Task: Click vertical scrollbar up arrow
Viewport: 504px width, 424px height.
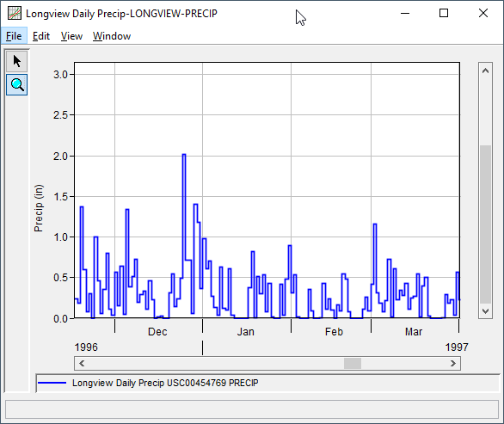Action: coord(485,71)
